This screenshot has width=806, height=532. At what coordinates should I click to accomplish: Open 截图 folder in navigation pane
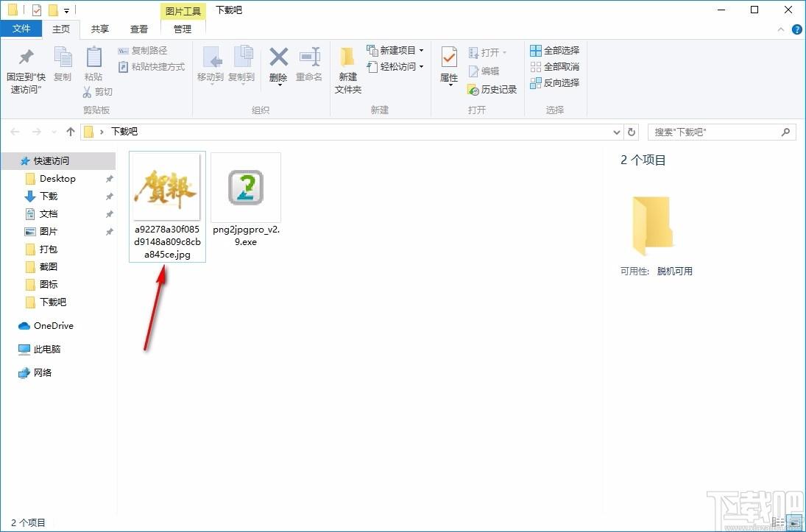49,266
